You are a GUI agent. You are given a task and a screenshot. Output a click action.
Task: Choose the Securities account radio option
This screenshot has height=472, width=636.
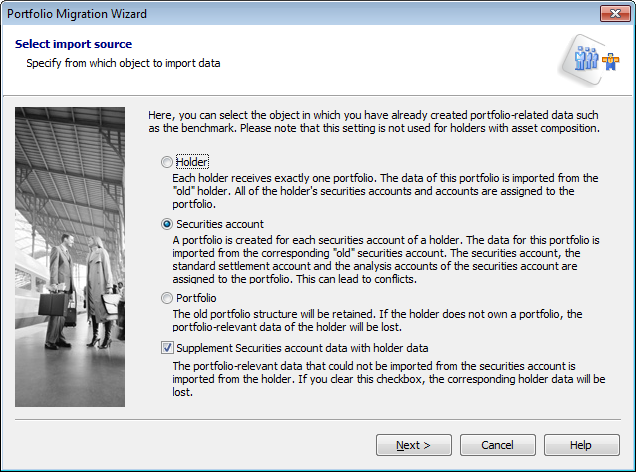166,224
